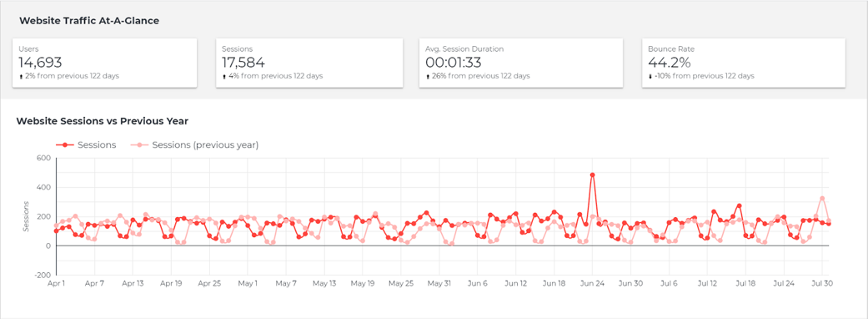Click the 600 y-axis tick label
This screenshot has width=868, height=319.
click(x=43, y=158)
